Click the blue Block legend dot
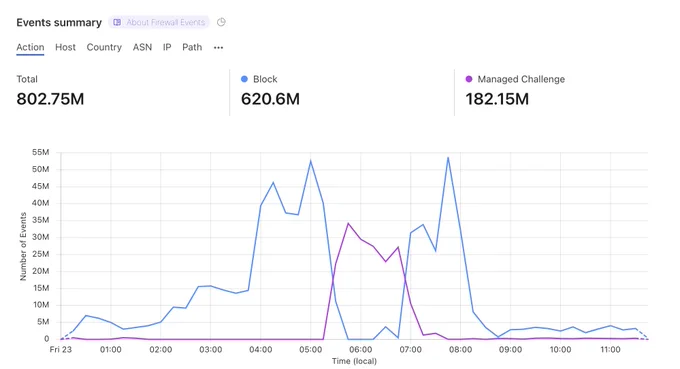The width and height of the screenshot is (680, 369). [244, 79]
